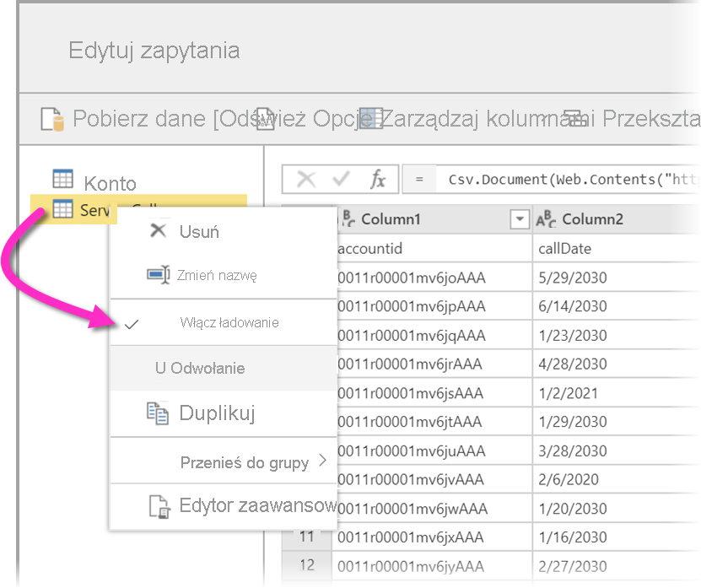Click the yellow highlighted Serv query
Image resolution: width=701 pixels, height=588 pixels.
click(94, 209)
